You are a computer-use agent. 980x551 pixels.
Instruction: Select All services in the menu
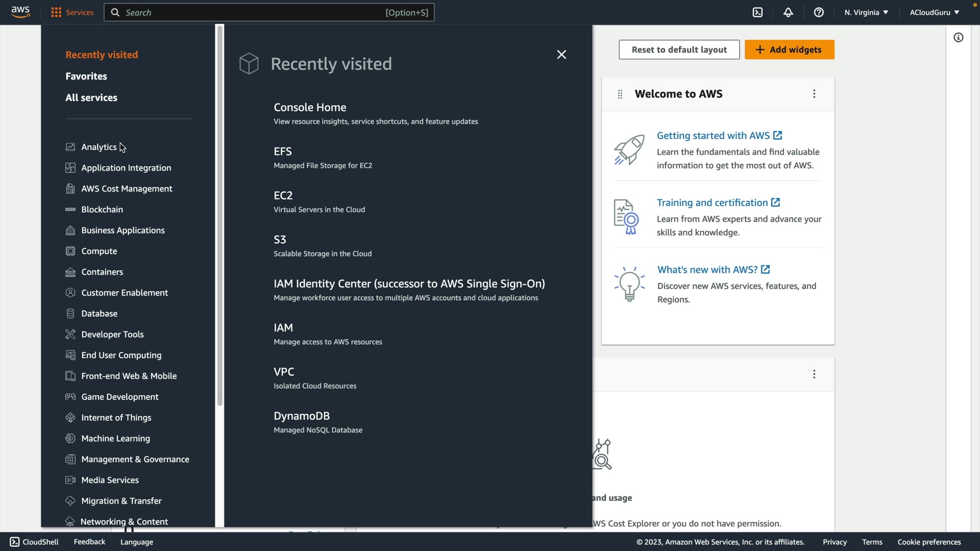[x=91, y=97]
